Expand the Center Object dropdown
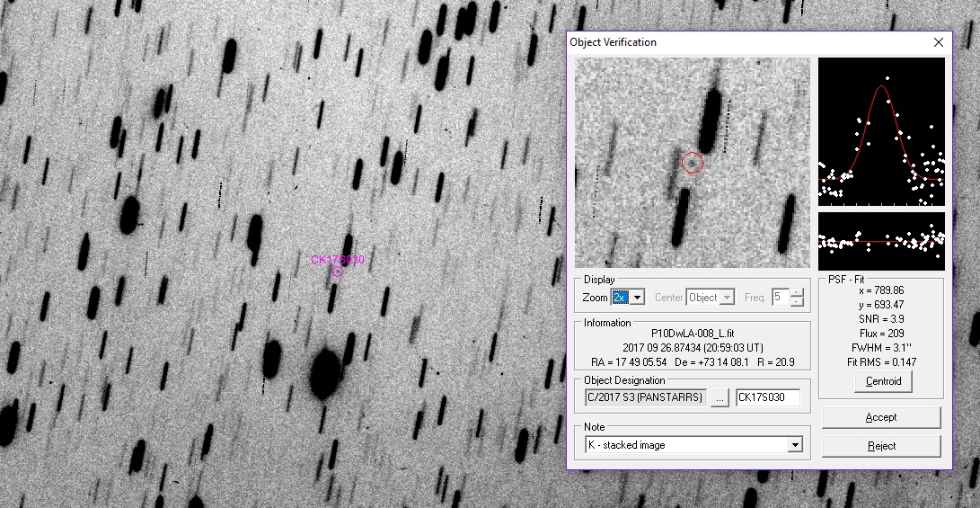The height and width of the screenshot is (508, 980). [x=728, y=298]
